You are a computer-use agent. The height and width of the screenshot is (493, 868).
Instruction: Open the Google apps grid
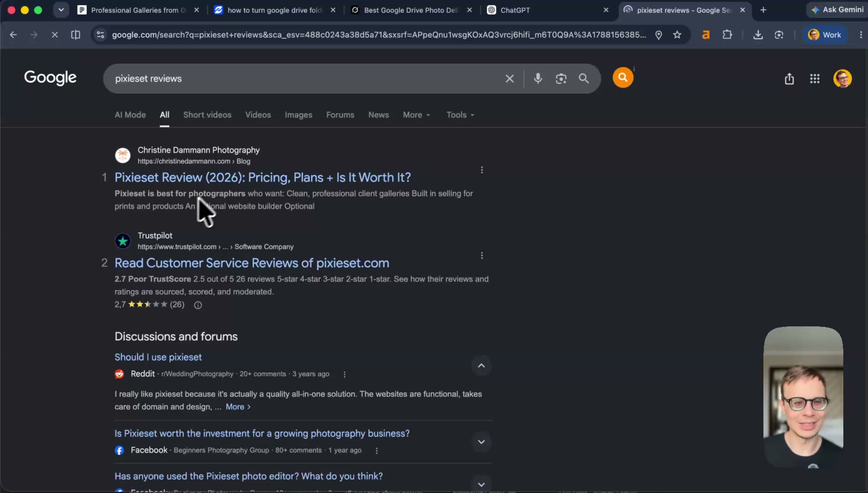pos(815,79)
